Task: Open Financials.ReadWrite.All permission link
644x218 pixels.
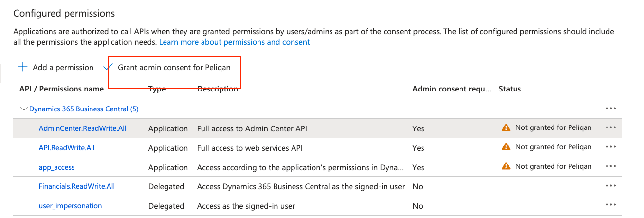Action: click(x=77, y=186)
